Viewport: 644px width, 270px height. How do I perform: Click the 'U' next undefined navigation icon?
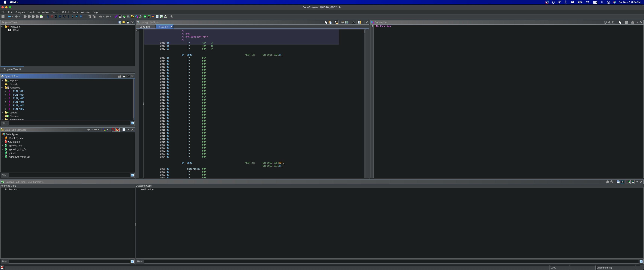coord(65,16)
